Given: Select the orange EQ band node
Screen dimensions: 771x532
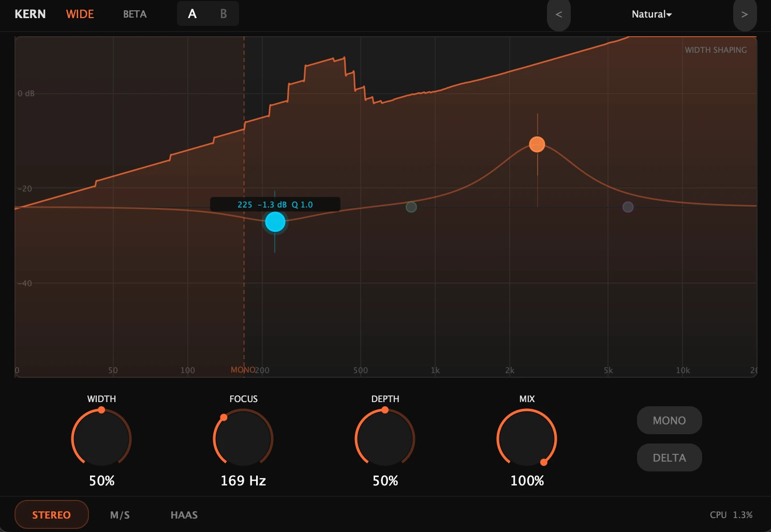Looking at the screenshot, I should [537, 144].
